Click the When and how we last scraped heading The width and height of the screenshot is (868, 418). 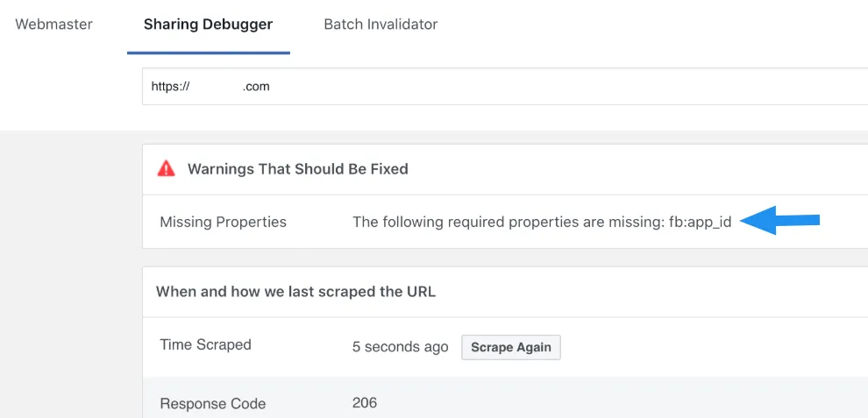click(295, 292)
